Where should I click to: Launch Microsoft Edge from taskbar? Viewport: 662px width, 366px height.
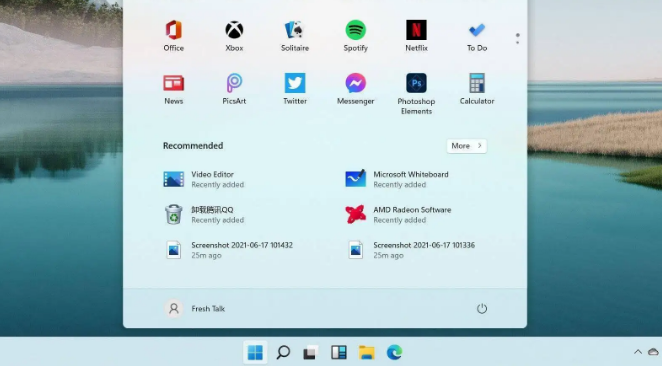click(394, 352)
